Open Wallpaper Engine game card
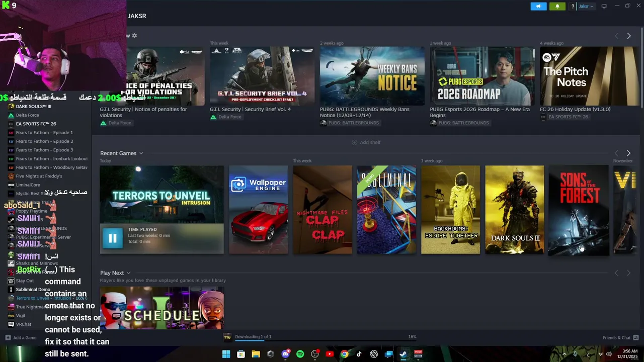 258,210
